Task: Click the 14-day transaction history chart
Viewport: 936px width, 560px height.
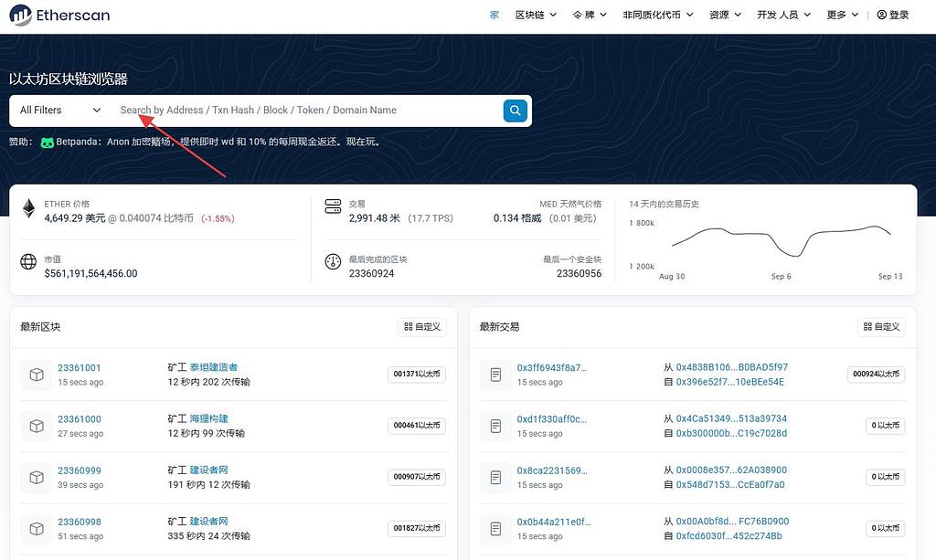Action: [782, 242]
